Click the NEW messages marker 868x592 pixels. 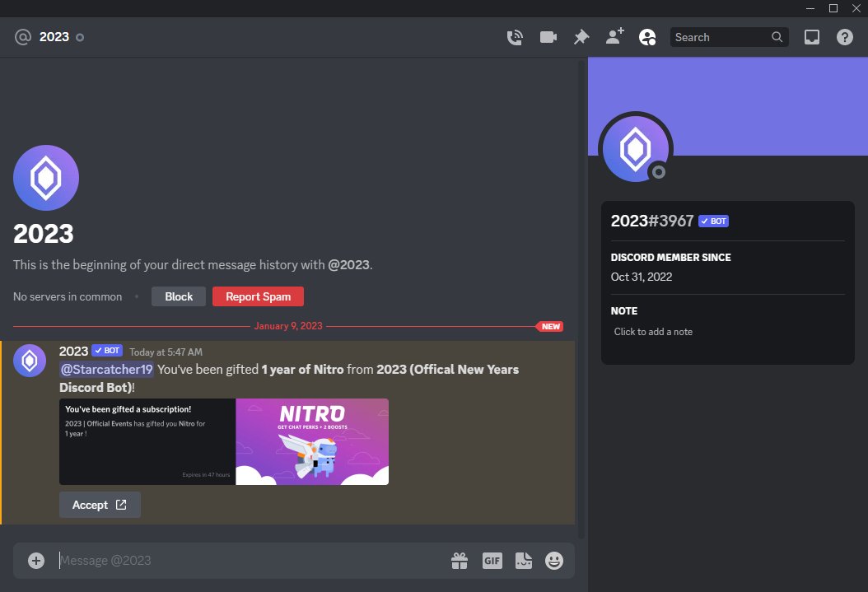(549, 326)
